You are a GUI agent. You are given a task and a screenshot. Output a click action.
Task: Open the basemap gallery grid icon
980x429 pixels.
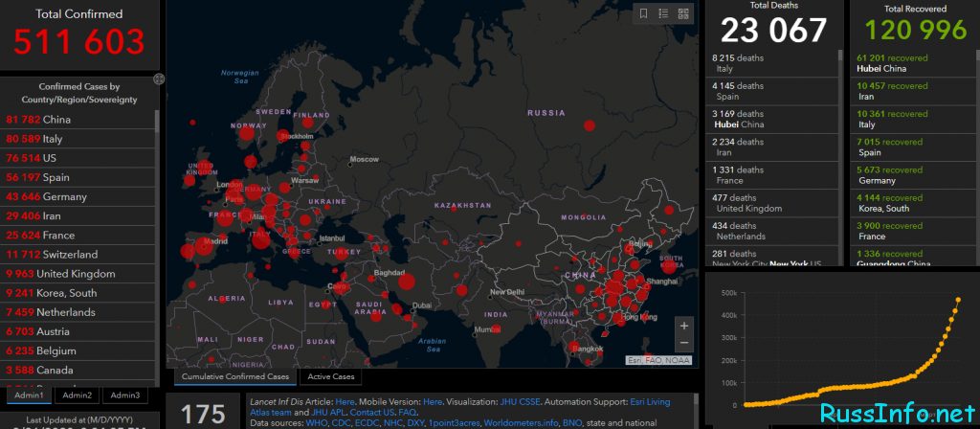click(x=683, y=13)
